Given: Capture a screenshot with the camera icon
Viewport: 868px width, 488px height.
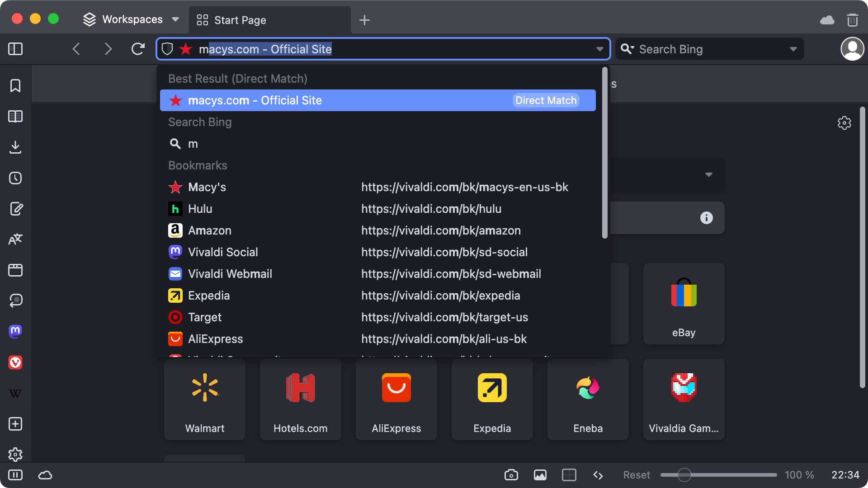Looking at the screenshot, I should [511, 475].
